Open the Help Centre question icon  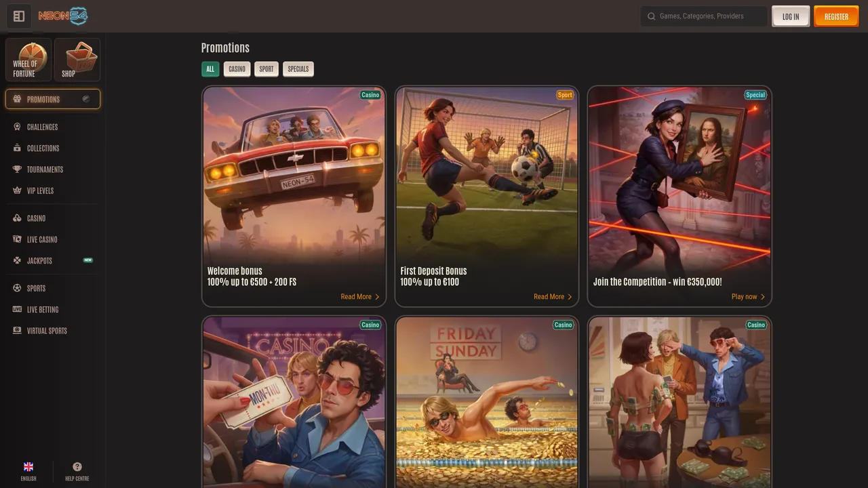[77, 466]
